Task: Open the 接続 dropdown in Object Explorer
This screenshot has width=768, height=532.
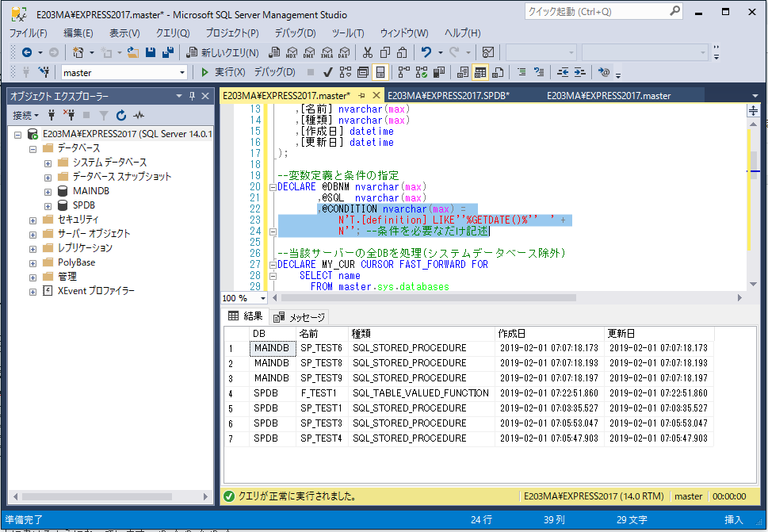Action: pyautogui.click(x=25, y=115)
